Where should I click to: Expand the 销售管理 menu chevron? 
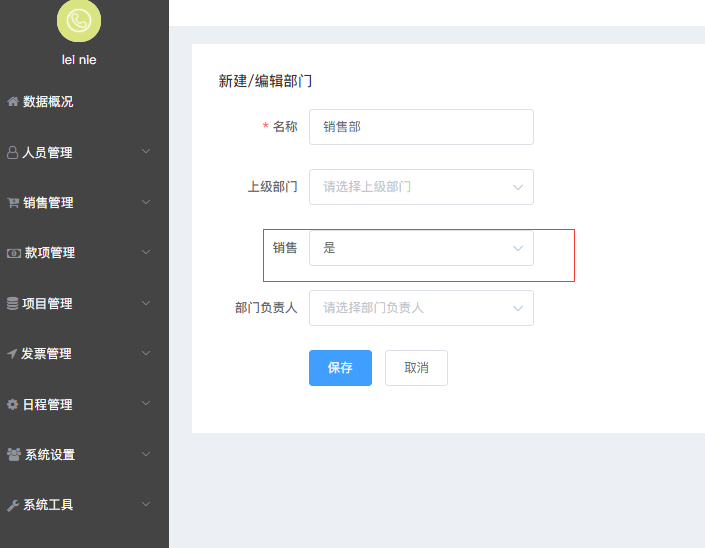[146, 202]
